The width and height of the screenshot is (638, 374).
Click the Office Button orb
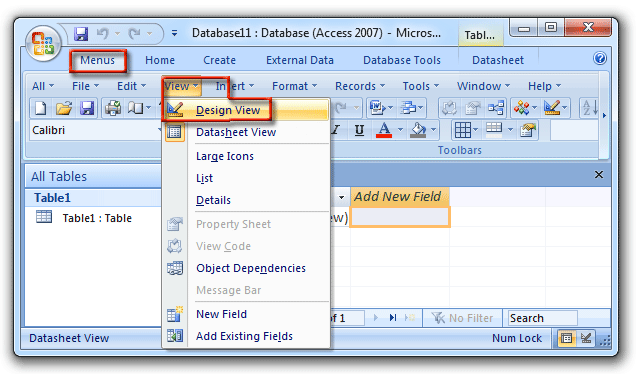(x=44, y=43)
